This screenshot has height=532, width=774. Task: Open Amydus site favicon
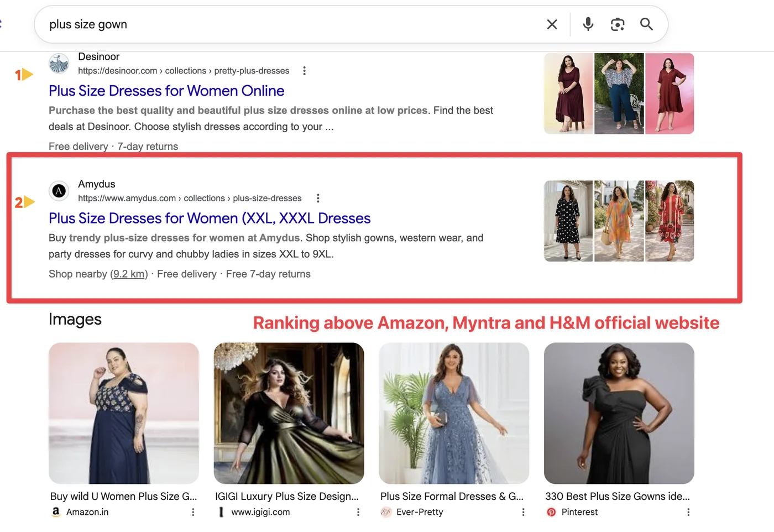(x=59, y=191)
